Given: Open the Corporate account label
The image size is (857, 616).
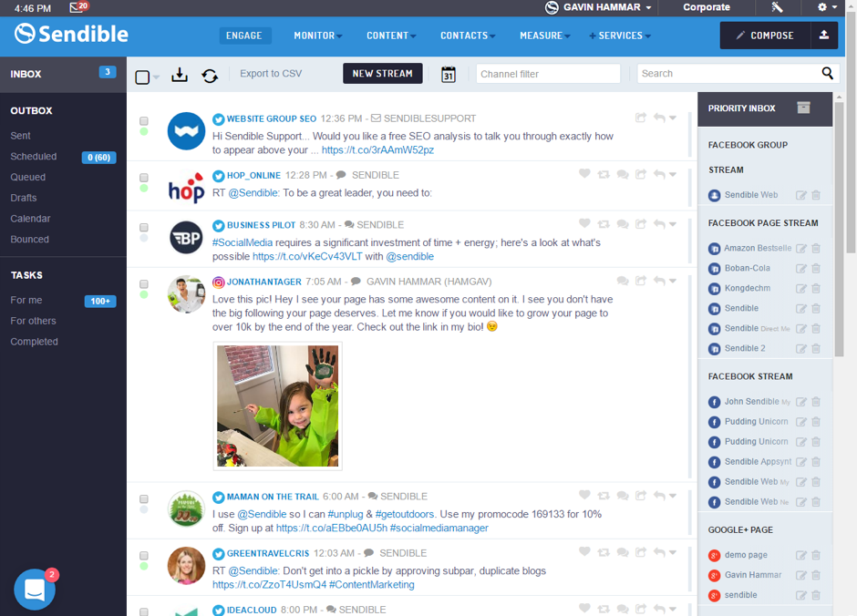Looking at the screenshot, I should 707,7.
